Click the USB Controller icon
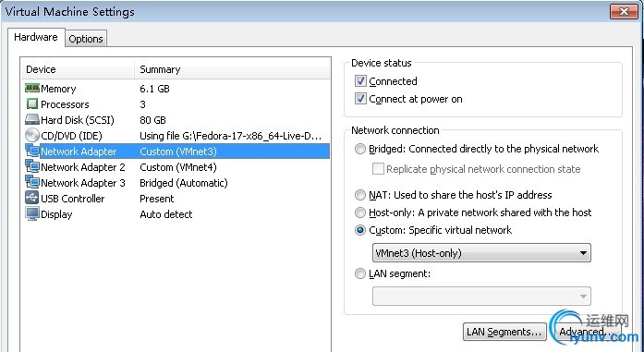644x352 pixels. (x=32, y=198)
